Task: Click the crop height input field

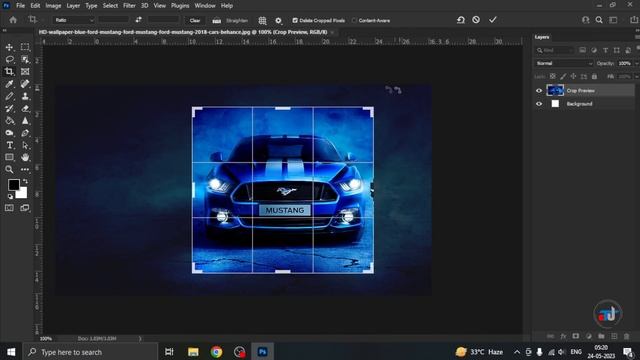Action: (163, 20)
